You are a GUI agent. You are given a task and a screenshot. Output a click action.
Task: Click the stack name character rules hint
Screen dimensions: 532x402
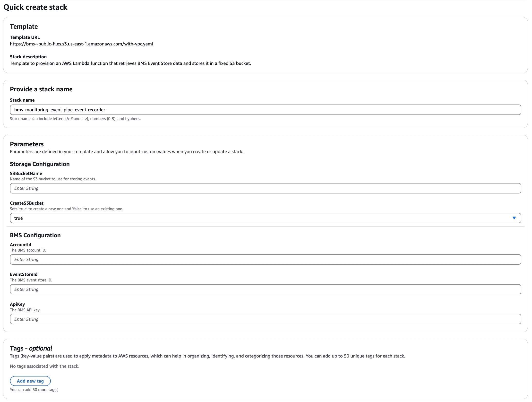[x=75, y=119]
